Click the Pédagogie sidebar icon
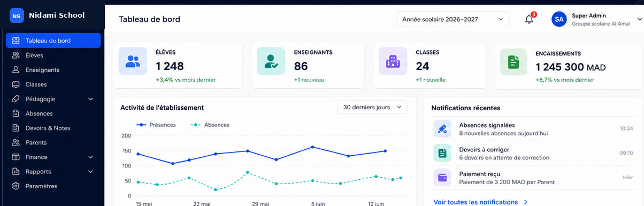 point(16,99)
